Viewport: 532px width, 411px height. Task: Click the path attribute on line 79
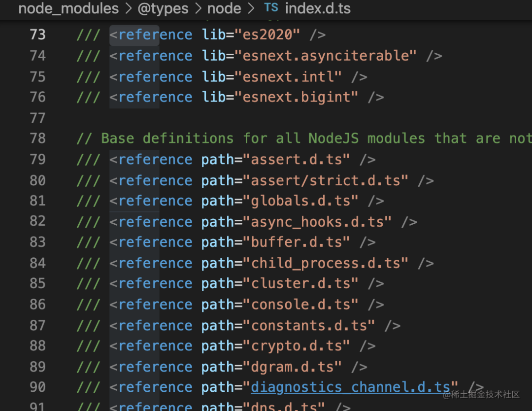pyautogui.click(x=218, y=160)
